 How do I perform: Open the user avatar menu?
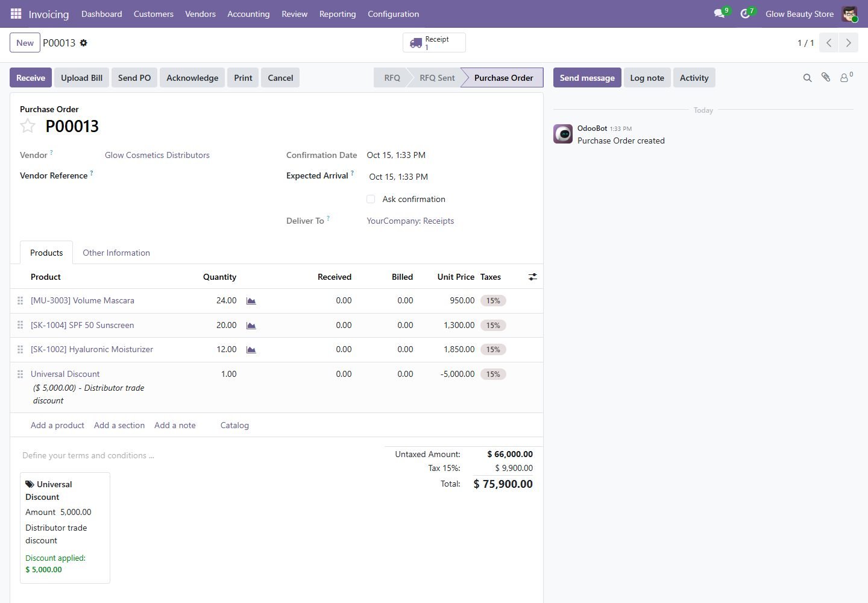(849, 14)
